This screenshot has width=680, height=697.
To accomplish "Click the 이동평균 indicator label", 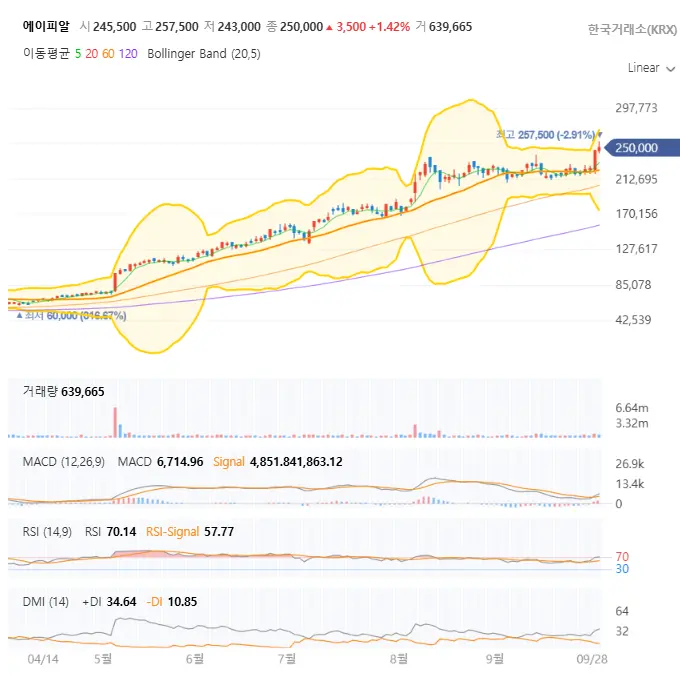I will pyautogui.click(x=46, y=54).
